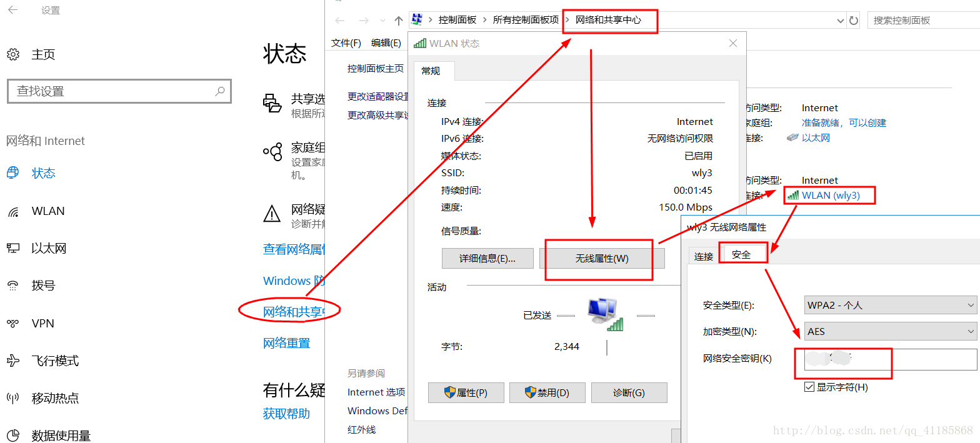Click the 更改适配器设置 link
The width and height of the screenshot is (980, 443).
coord(378,97)
